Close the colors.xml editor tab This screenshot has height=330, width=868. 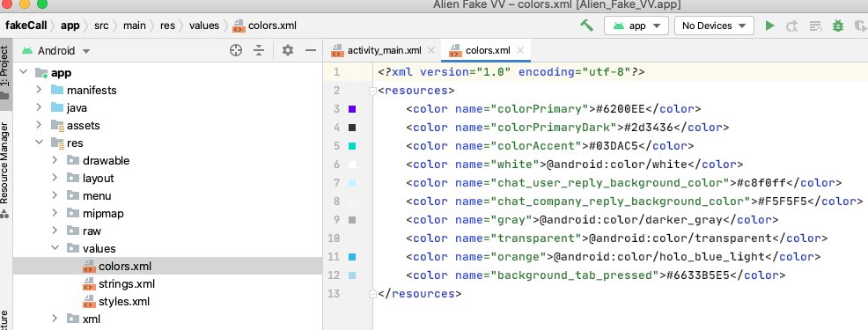pyautogui.click(x=519, y=50)
